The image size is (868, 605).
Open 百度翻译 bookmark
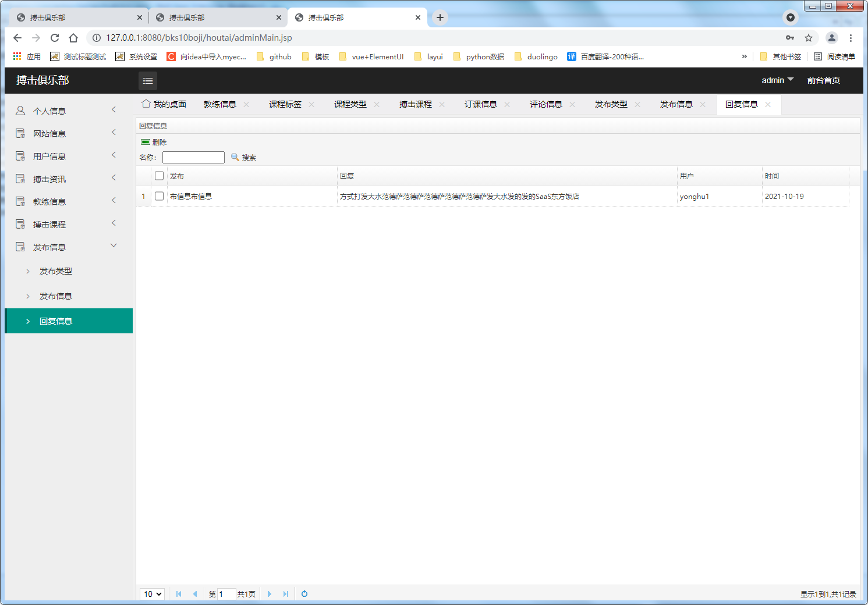[x=605, y=56]
